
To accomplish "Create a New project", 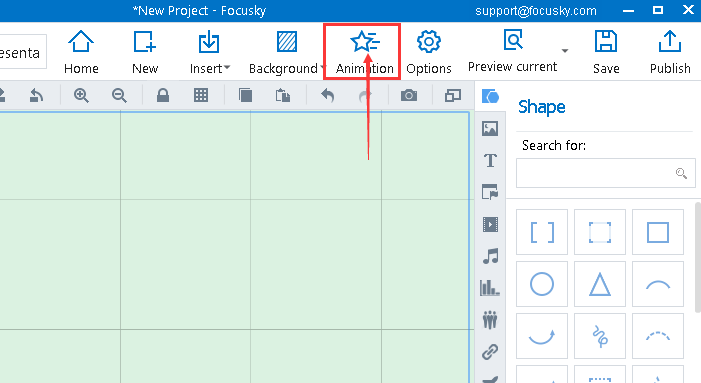I will click(145, 52).
